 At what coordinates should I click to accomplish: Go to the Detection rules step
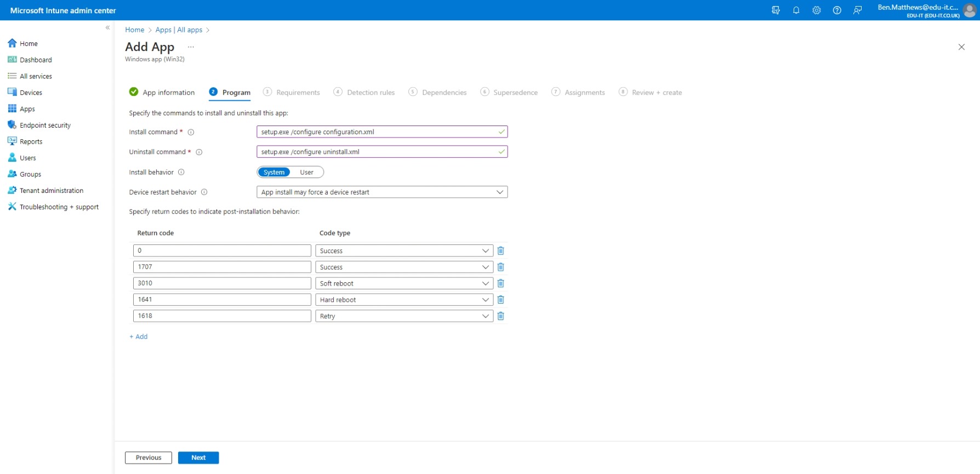click(364, 92)
